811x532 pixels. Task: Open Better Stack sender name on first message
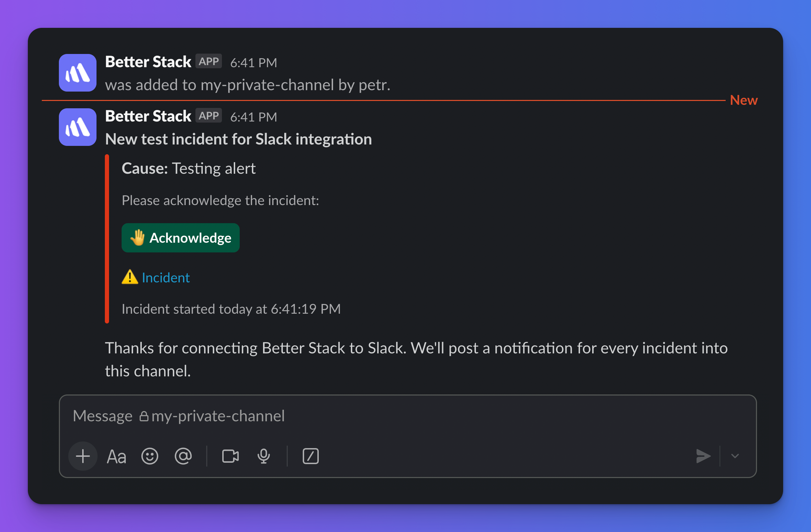point(148,62)
